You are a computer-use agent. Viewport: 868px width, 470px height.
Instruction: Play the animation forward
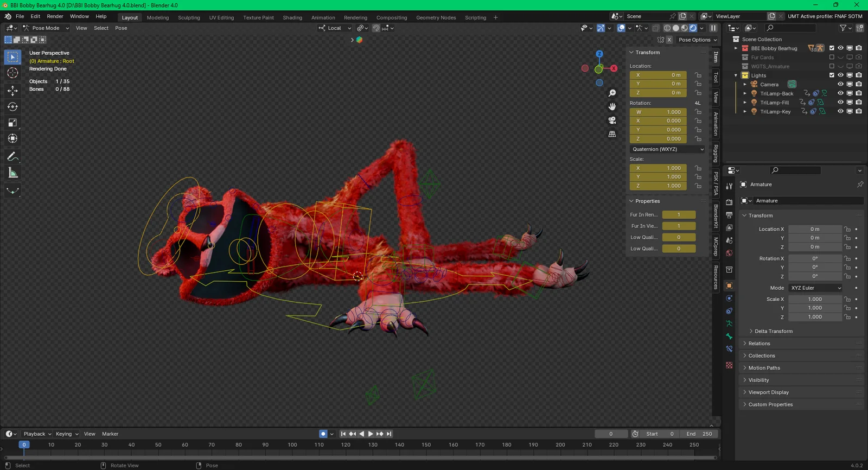coord(371,434)
